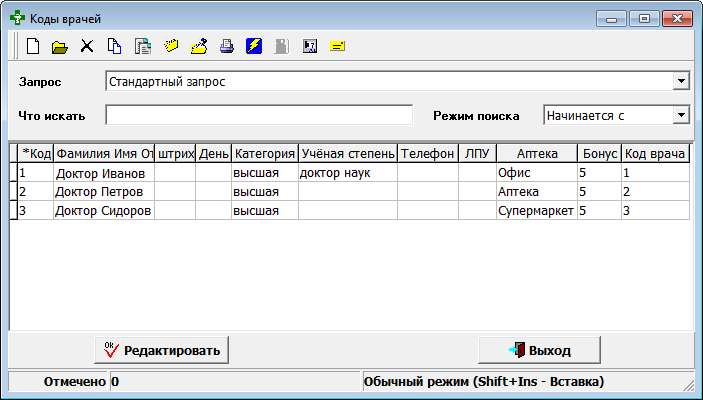Click the open yellow folder icon

59,46
